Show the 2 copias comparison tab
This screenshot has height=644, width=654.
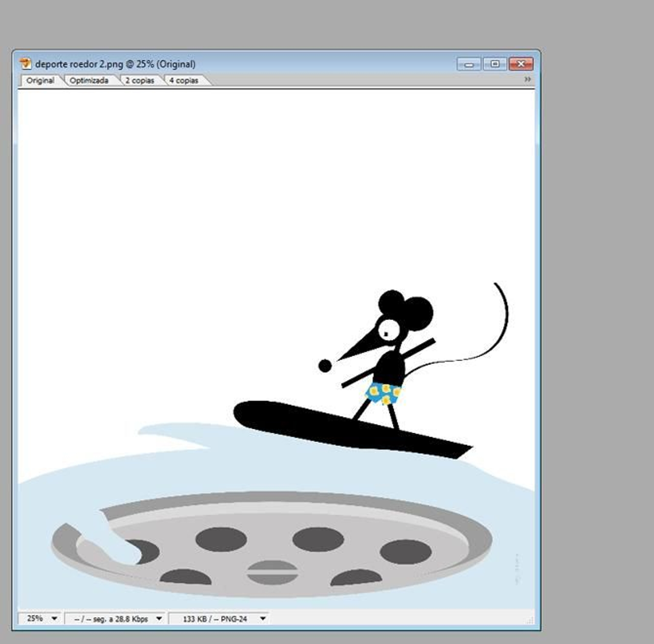click(139, 80)
